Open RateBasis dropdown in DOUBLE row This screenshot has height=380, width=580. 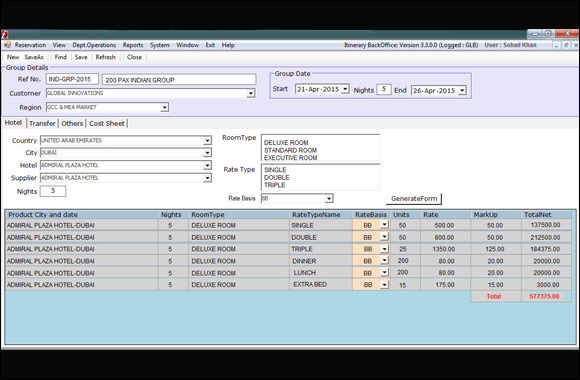pos(384,236)
